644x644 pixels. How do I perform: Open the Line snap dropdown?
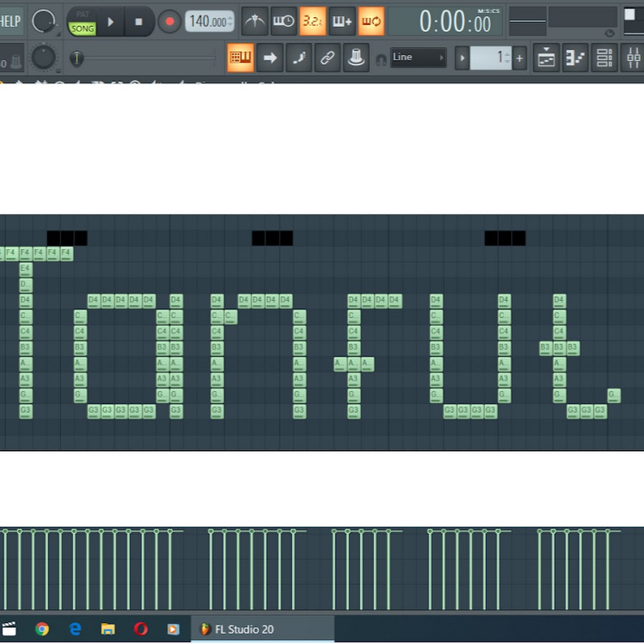coord(419,57)
